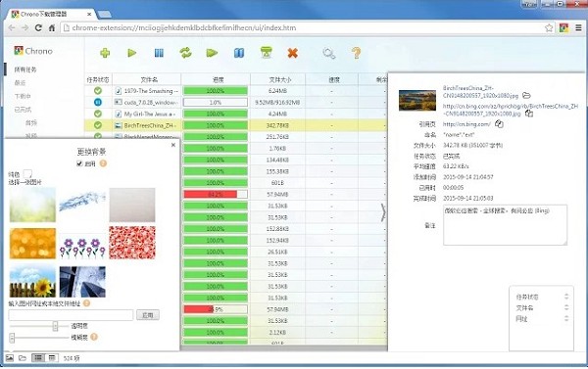Click the 应用 button next to the image URL field

point(147,315)
